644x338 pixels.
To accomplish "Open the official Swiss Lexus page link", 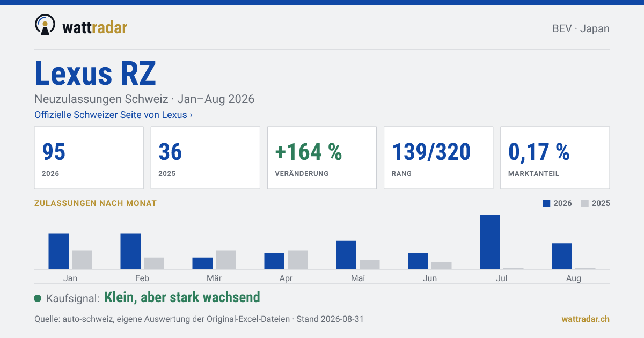I will pos(113,115).
